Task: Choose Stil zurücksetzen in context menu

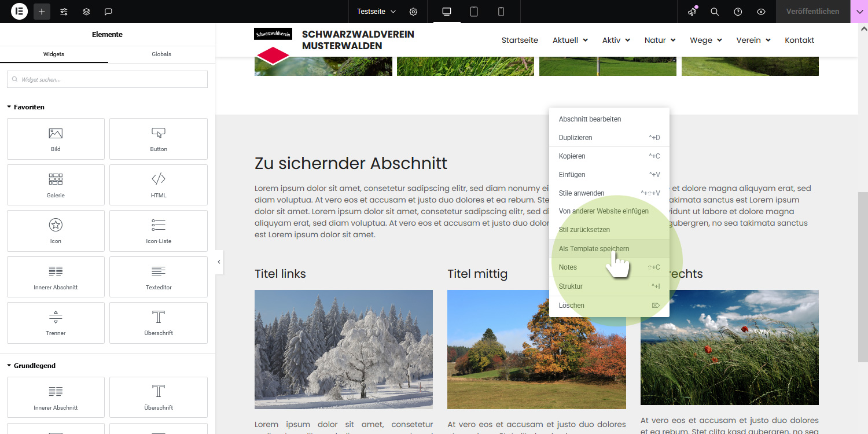Action: pos(609,230)
